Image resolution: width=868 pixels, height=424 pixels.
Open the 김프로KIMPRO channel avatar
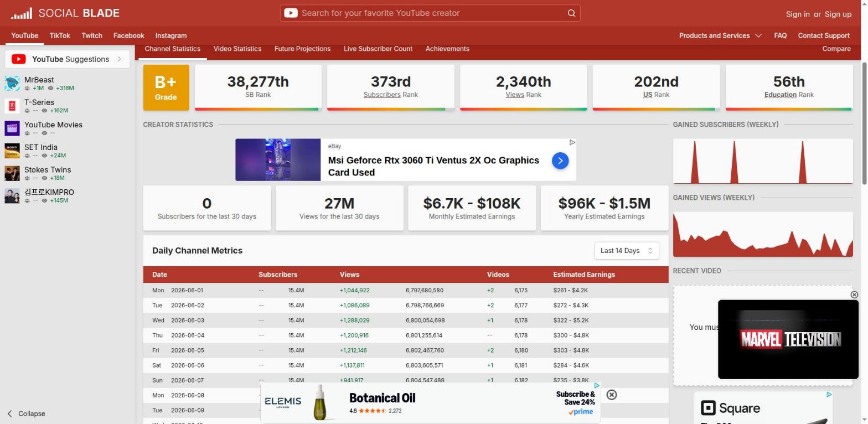12,195
